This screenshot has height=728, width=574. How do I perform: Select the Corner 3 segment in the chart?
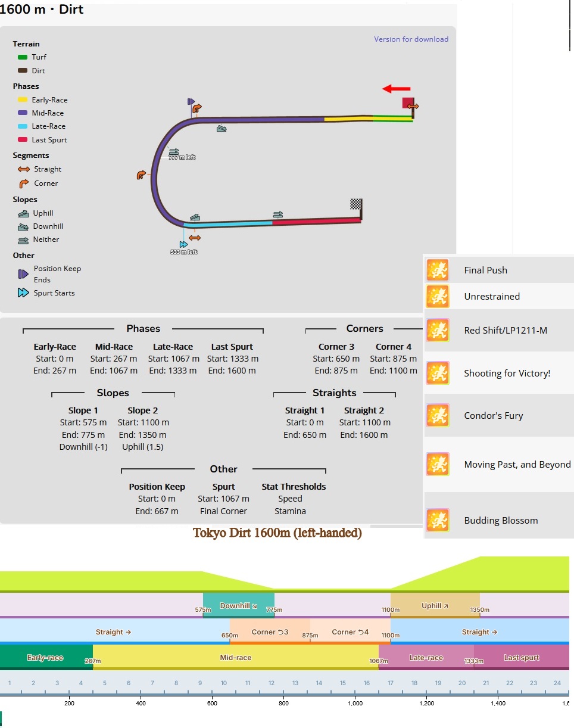(x=270, y=631)
